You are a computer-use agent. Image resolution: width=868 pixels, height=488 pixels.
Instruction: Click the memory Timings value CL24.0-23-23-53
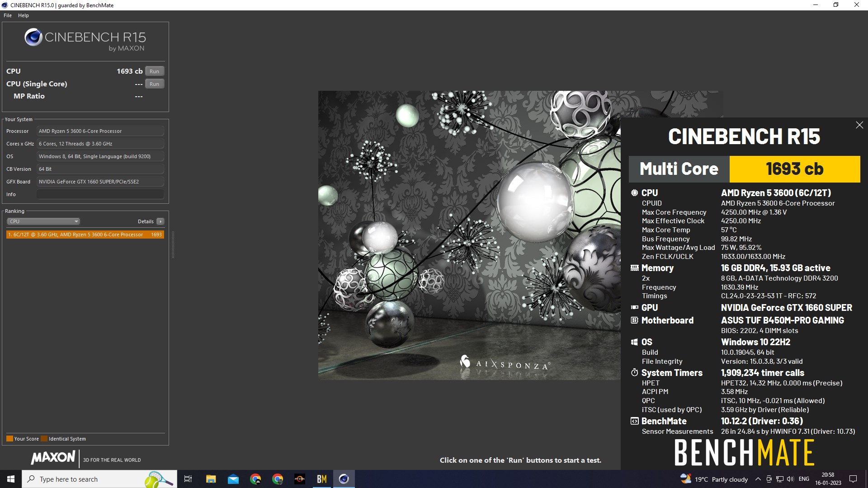[769, 296]
